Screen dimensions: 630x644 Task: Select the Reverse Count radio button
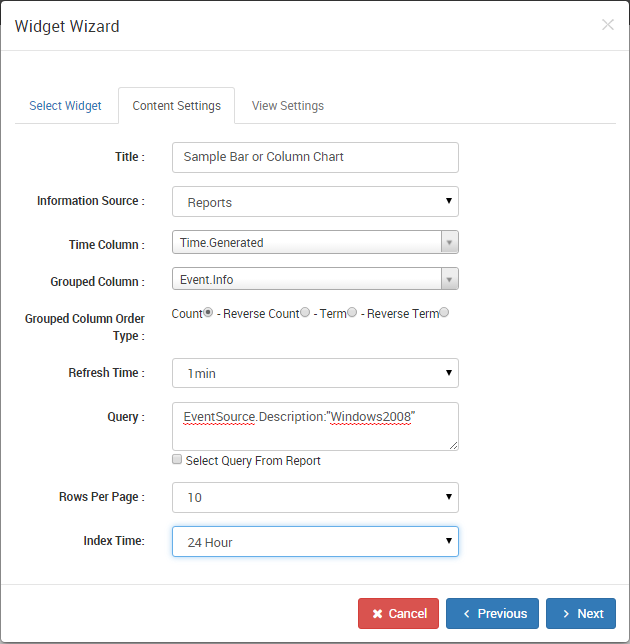click(x=305, y=313)
